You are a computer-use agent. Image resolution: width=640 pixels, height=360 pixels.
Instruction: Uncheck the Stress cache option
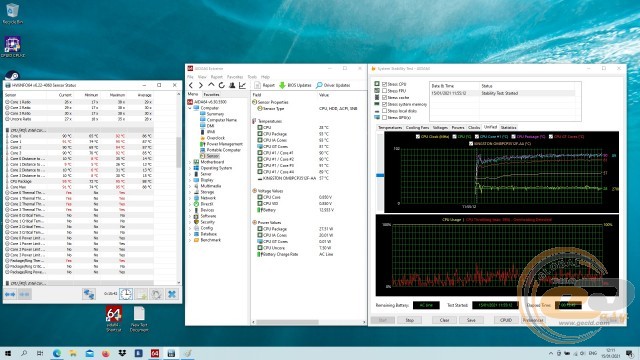click(x=384, y=98)
